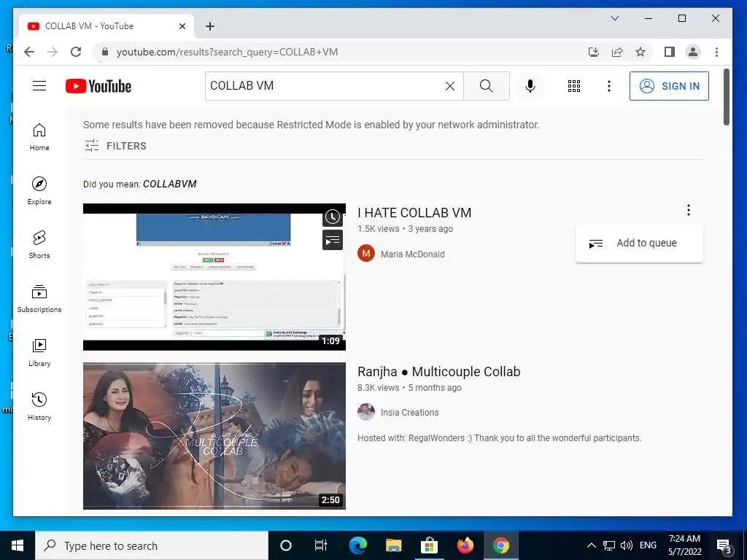Open the YouTube hamburger guide menu

tap(39, 86)
